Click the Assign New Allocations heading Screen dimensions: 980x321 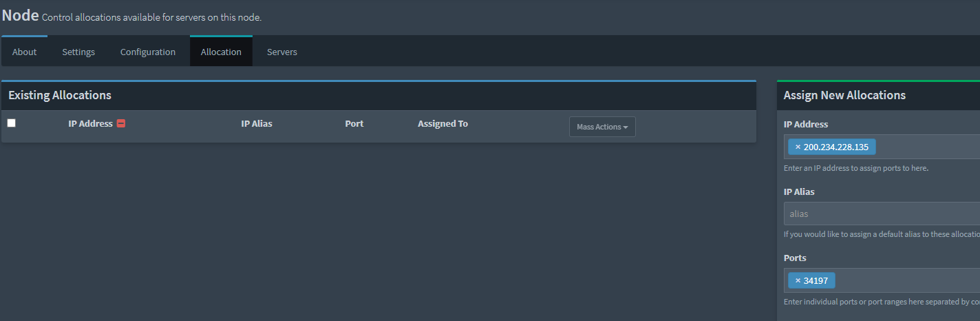coord(844,95)
